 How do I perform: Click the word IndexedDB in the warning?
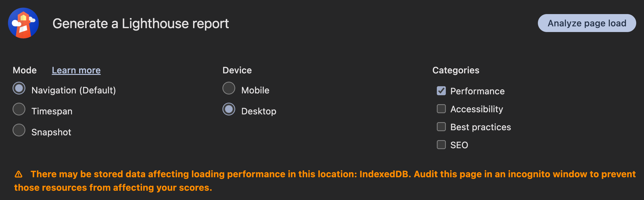[x=385, y=174]
